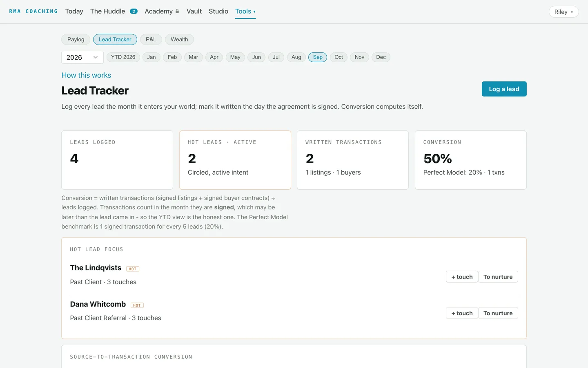Select the Lead Tracker tab

pyautogui.click(x=115, y=39)
